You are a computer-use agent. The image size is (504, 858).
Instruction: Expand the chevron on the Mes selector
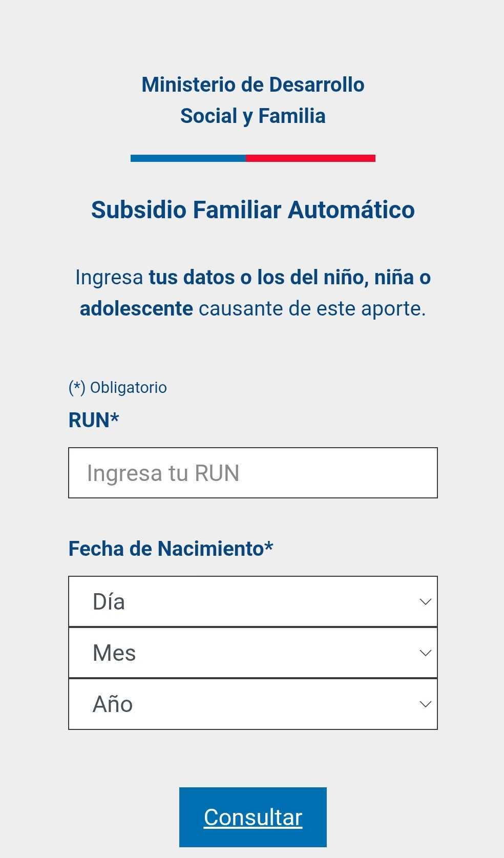coord(424,653)
